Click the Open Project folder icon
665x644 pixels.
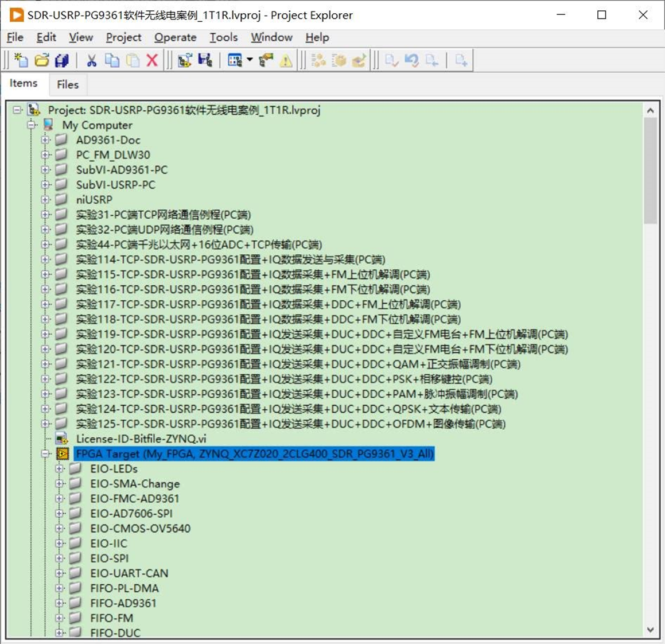coord(41,60)
